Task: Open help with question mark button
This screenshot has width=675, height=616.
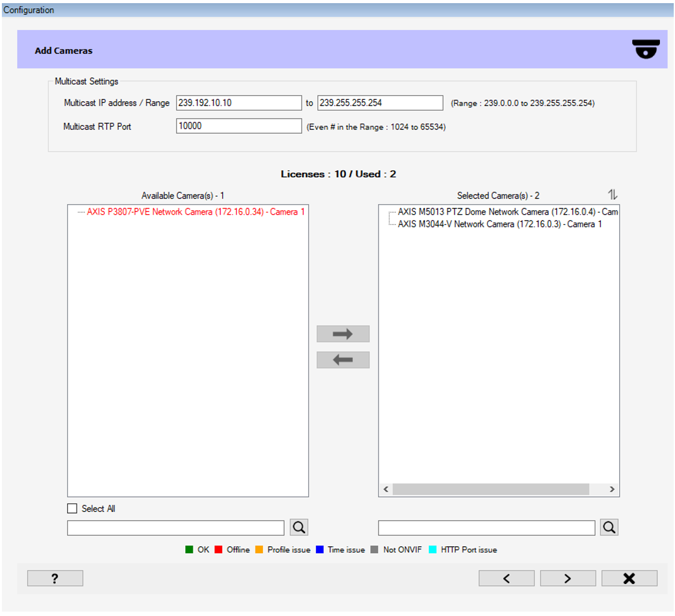Action: [55, 578]
